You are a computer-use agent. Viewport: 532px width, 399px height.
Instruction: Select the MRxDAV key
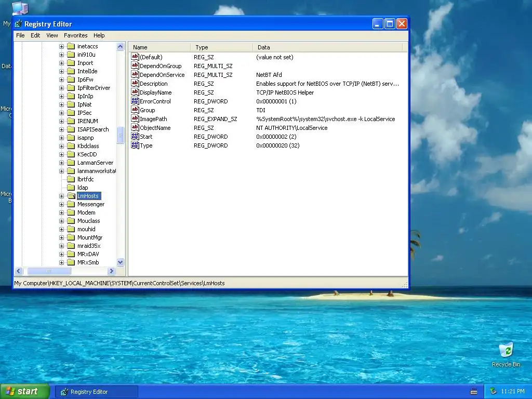click(x=88, y=254)
